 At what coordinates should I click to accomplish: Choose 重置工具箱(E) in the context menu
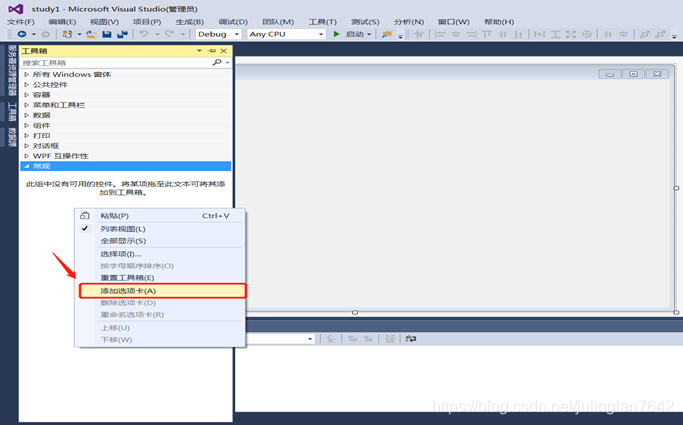click(x=161, y=277)
